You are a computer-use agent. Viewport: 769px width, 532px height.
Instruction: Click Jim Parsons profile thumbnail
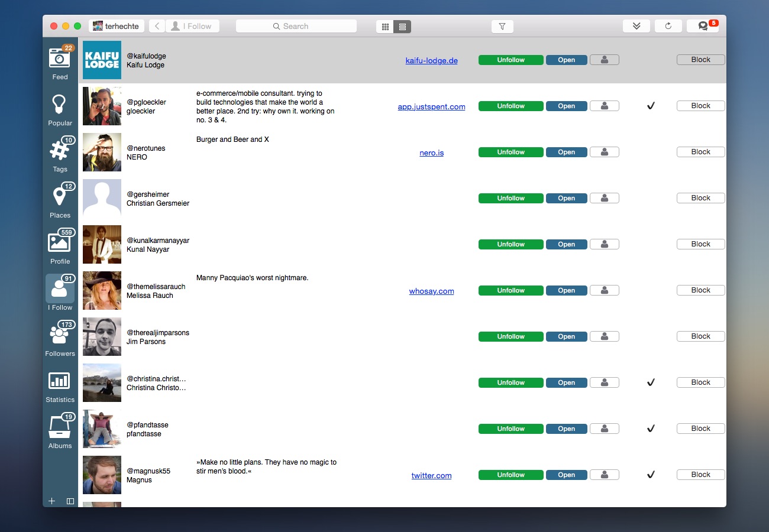tap(102, 337)
